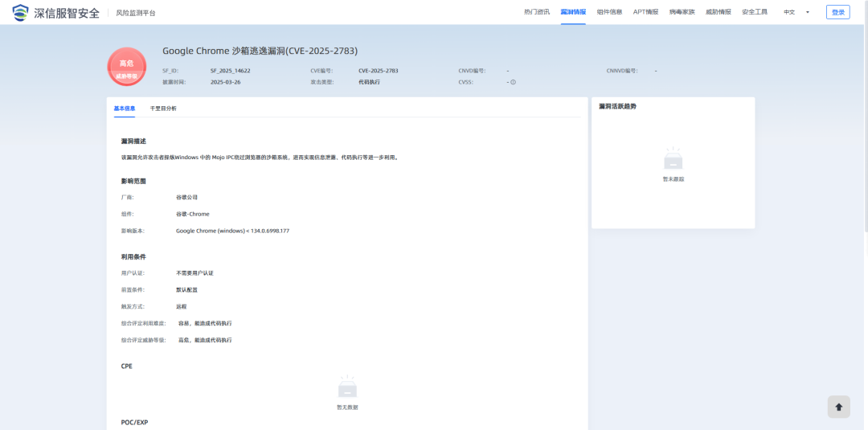Viewport: 868px width, 430px height.
Task: Click the language dropdown arrow
Action: (807, 12)
